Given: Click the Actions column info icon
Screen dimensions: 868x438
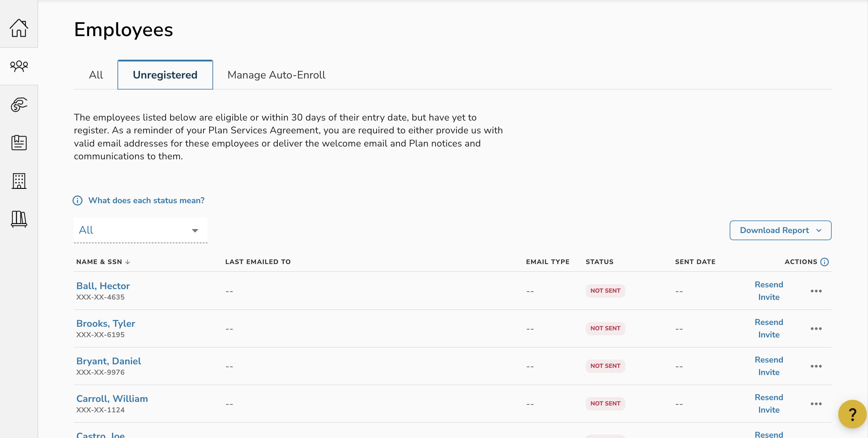Looking at the screenshot, I should (x=824, y=262).
